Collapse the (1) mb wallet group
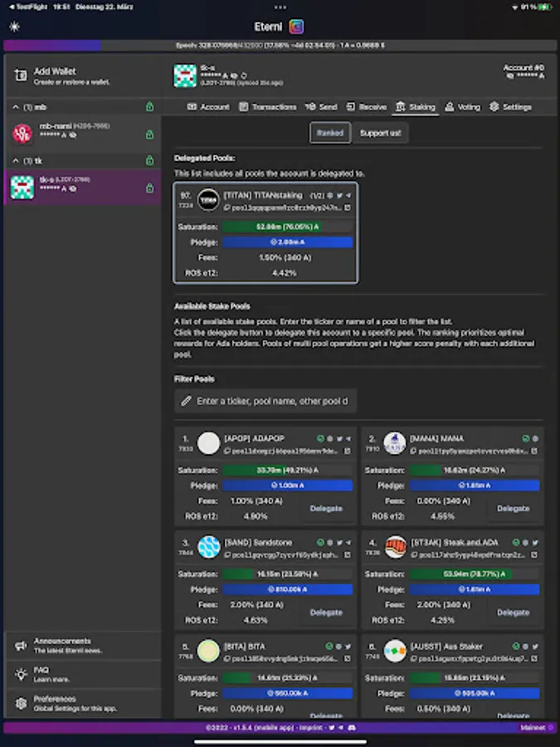Viewport: 560px width, 747px height. (15, 107)
